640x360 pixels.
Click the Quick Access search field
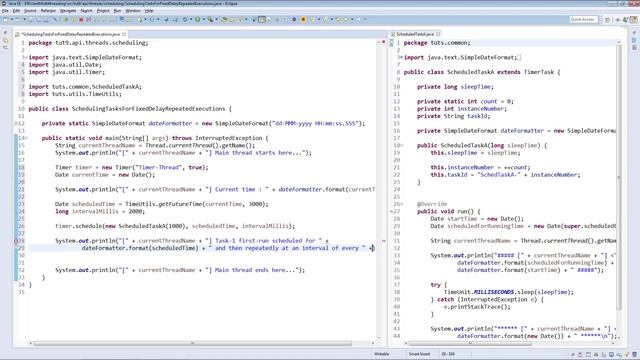click(x=583, y=20)
